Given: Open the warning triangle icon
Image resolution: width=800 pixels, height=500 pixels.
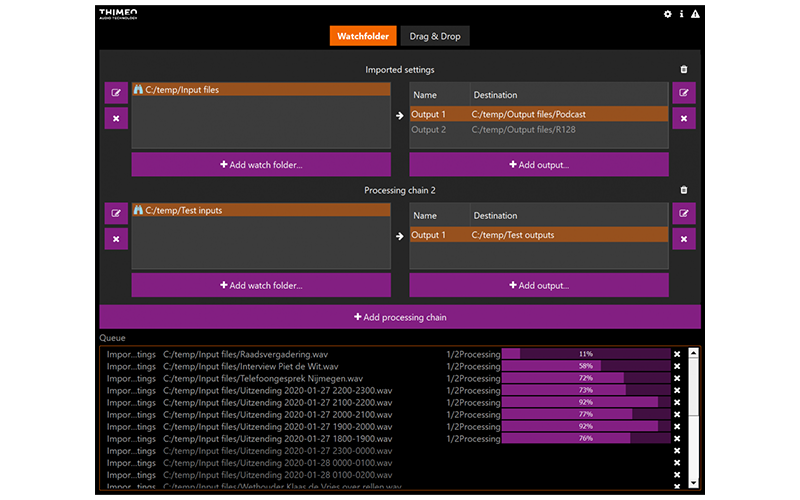Looking at the screenshot, I should tap(695, 14).
